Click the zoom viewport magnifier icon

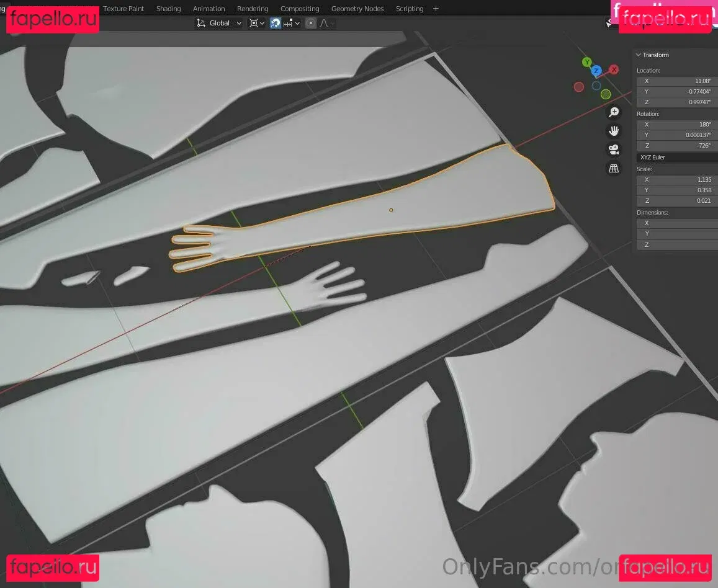613,112
